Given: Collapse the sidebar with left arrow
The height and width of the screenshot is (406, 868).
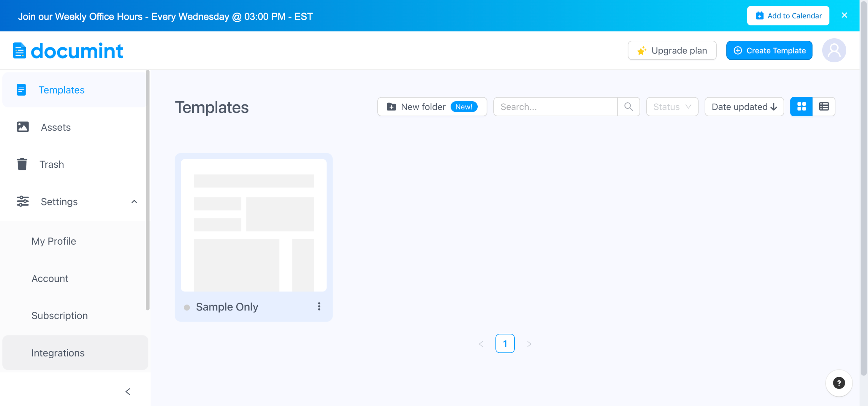Looking at the screenshot, I should [x=128, y=391].
